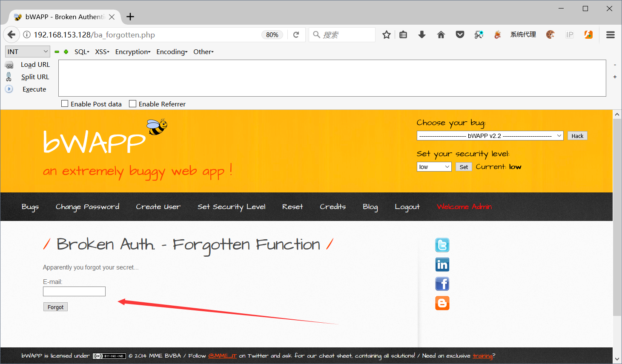622x364 pixels.
Task: Open the bookmarks library list icon
Action: (403, 35)
